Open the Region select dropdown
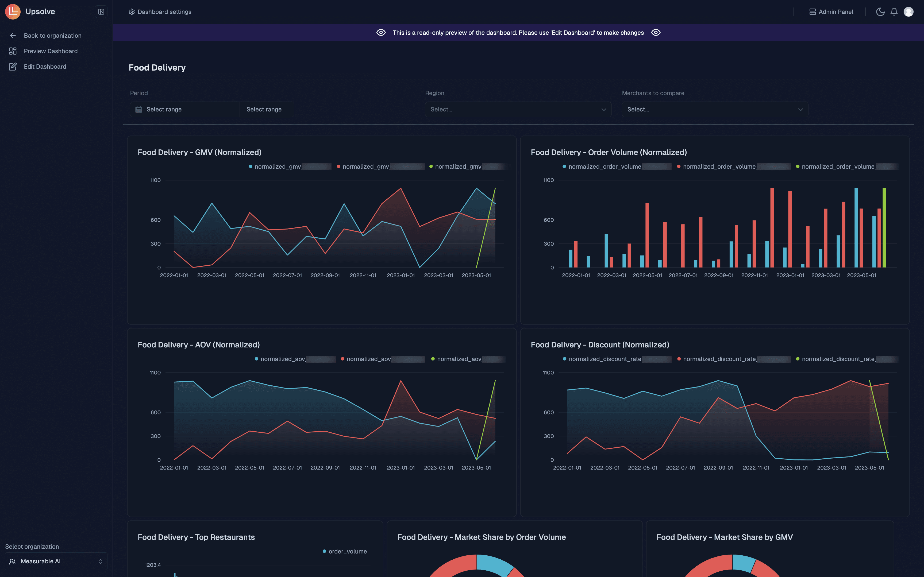 (518, 109)
